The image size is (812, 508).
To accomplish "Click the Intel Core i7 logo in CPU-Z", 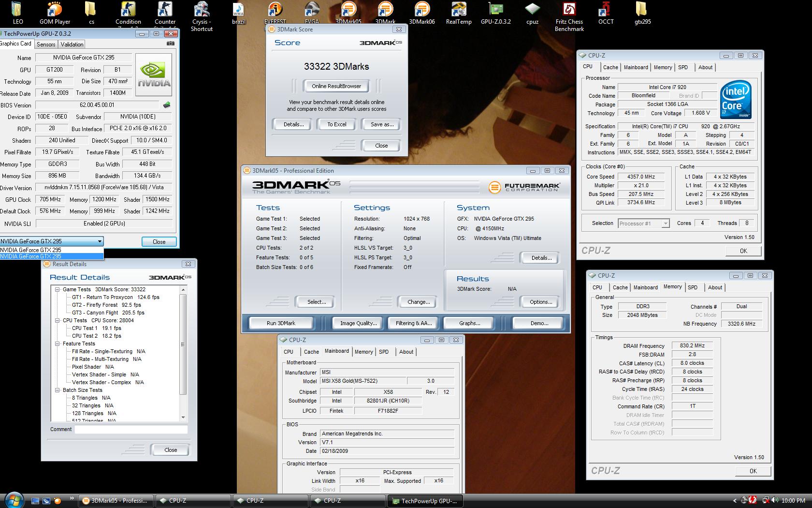I will point(736,100).
